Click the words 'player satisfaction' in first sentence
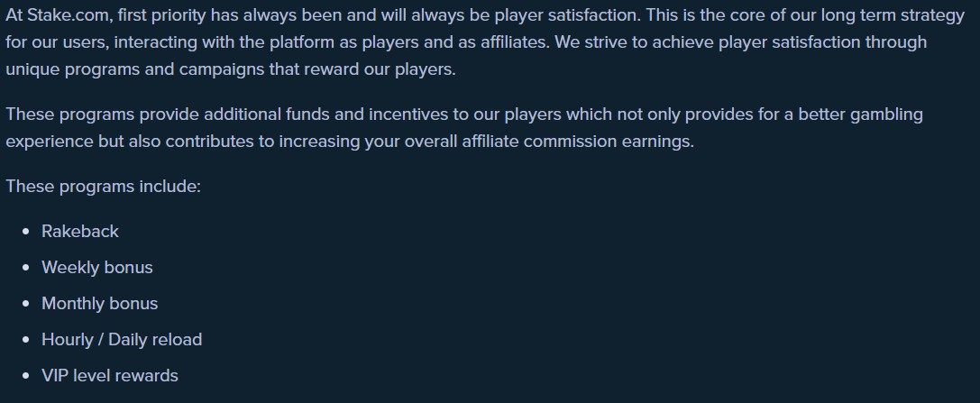This screenshot has width=980, height=403. pos(570,15)
